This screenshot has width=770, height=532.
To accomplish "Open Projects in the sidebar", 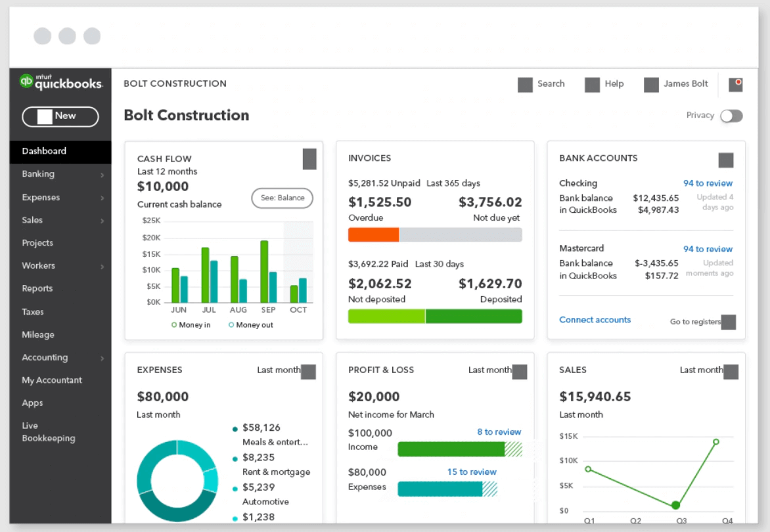I will click(37, 243).
